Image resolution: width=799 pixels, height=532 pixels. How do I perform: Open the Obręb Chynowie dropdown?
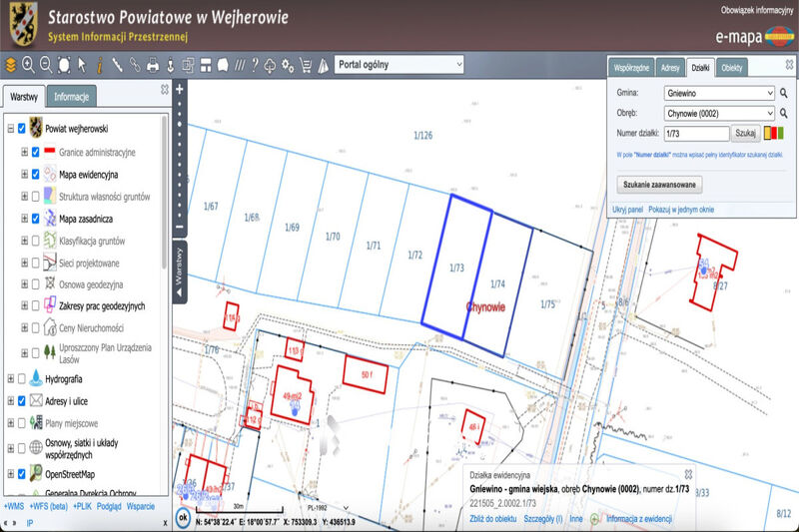click(719, 114)
